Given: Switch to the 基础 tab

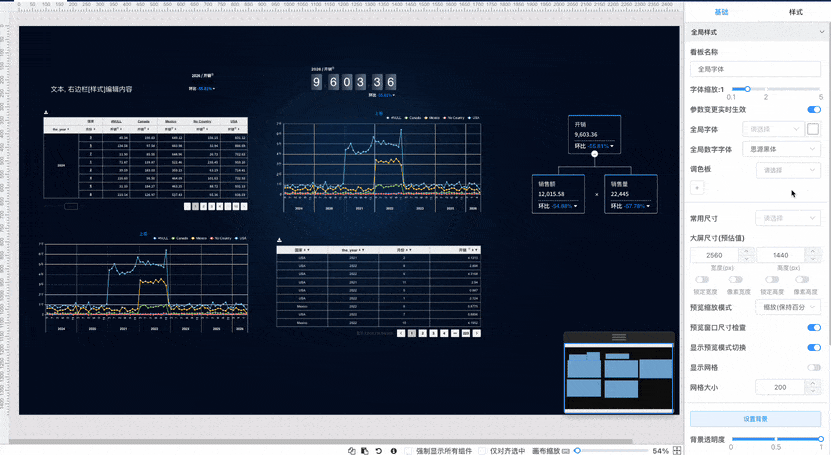Looking at the screenshot, I should coord(721,12).
